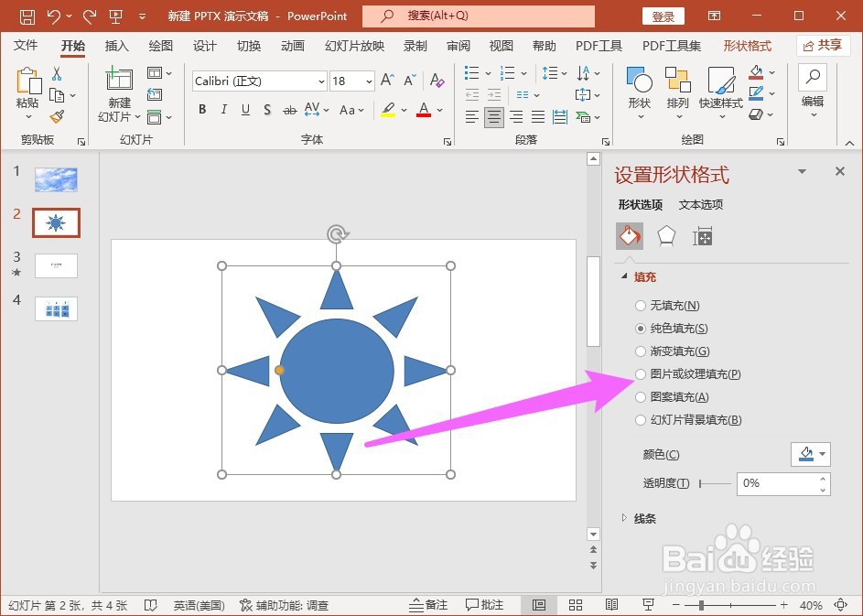The height and width of the screenshot is (616, 863).
Task: Open Notes (备注) in status bar
Action: click(428, 605)
